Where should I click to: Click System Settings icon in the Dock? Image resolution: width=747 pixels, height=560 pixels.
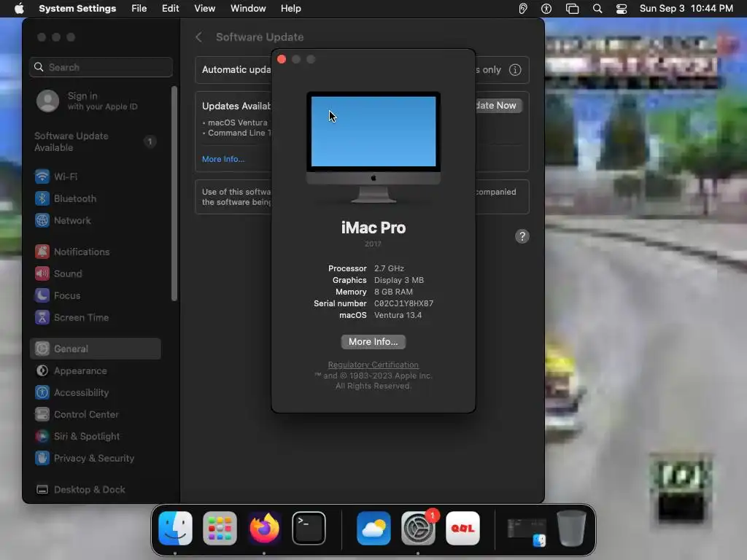pyautogui.click(x=418, y=528)
